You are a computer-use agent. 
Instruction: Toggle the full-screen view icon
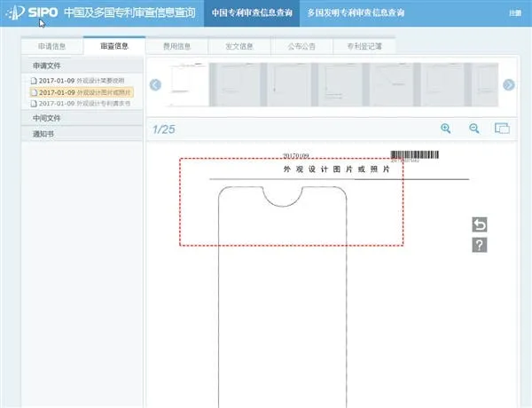[502, 129]
